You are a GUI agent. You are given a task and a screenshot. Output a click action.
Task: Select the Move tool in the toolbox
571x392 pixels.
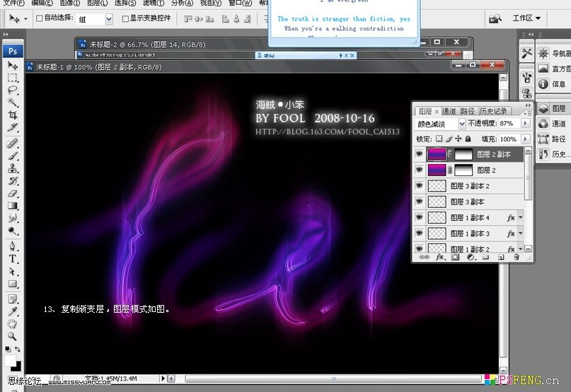click(x=12, y=66)
